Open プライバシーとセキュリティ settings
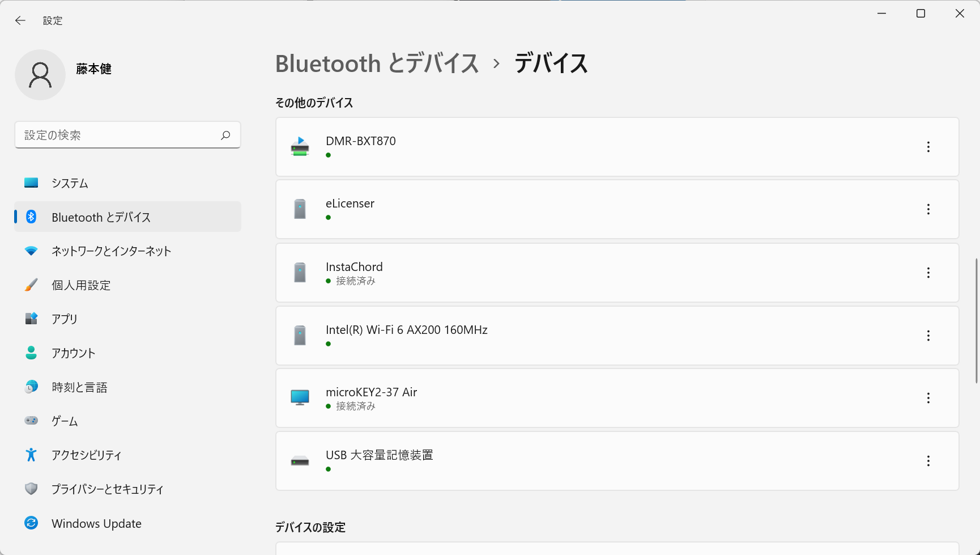 click(x=127, y=489)
